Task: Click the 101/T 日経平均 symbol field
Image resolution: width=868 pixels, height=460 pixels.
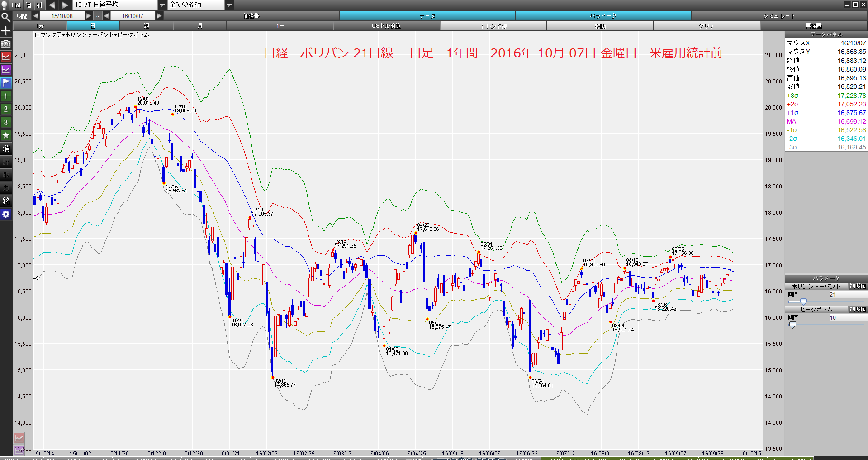Action: (115, 5)
